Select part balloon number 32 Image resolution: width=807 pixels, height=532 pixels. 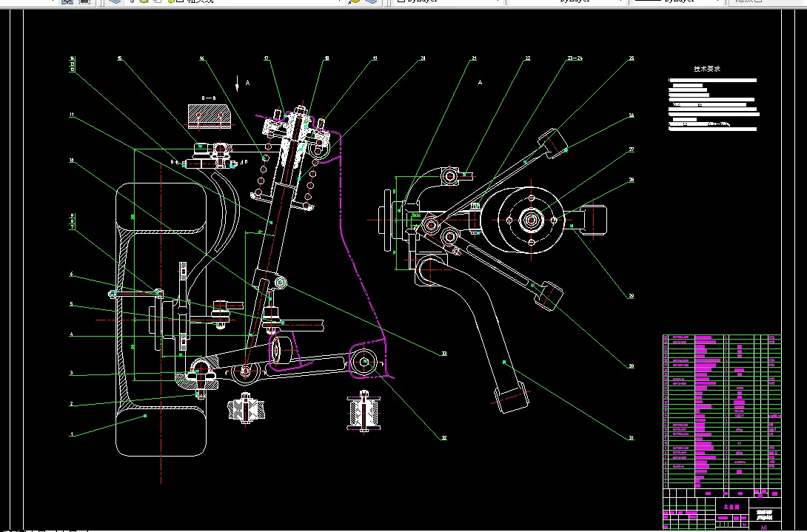tap(444, 438)
